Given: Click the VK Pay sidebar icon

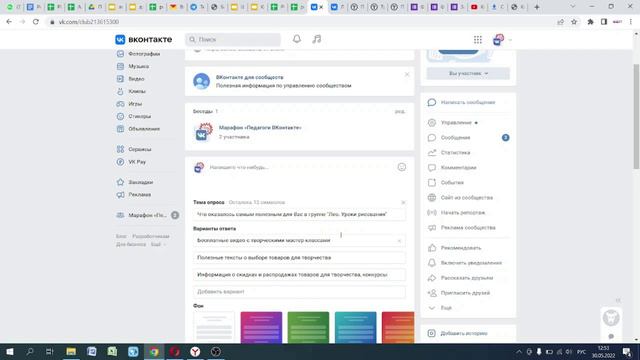Looking at the screenshot, I should (120, 162).
